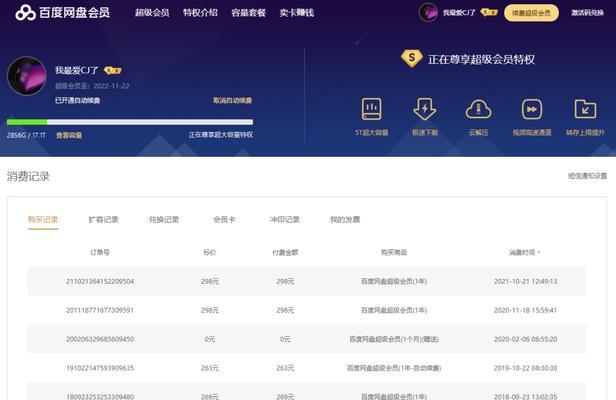Click the SVIP badge beside profile username
Viewport: 616px width, 400px height.
click(x=113, y=71)
